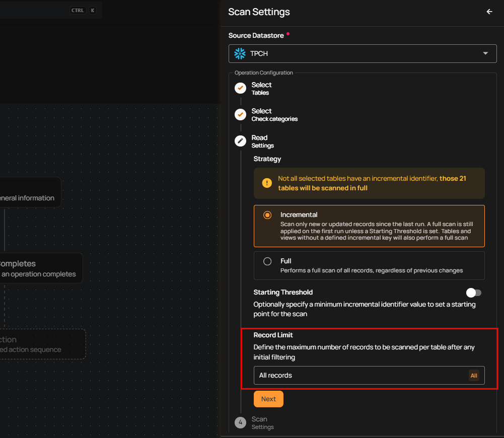Click the orange All badge in Record Limit

(474, 376)
